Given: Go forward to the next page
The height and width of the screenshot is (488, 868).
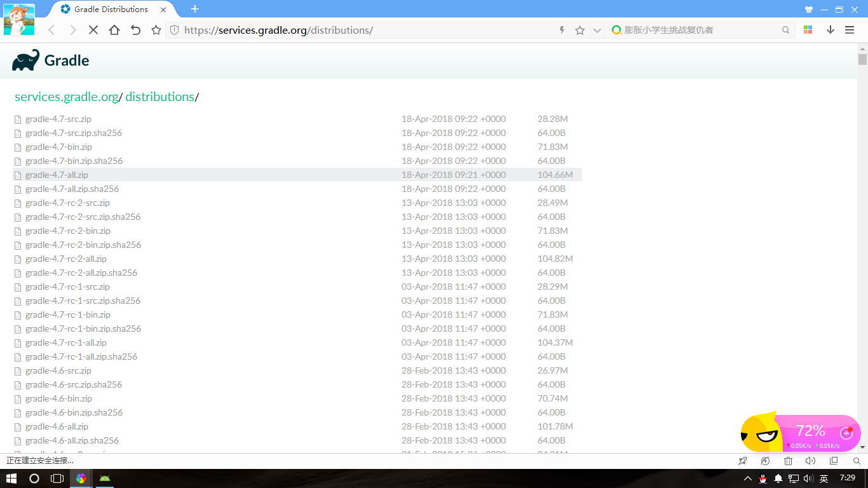Looking at the screenshot, I should 72,30.
